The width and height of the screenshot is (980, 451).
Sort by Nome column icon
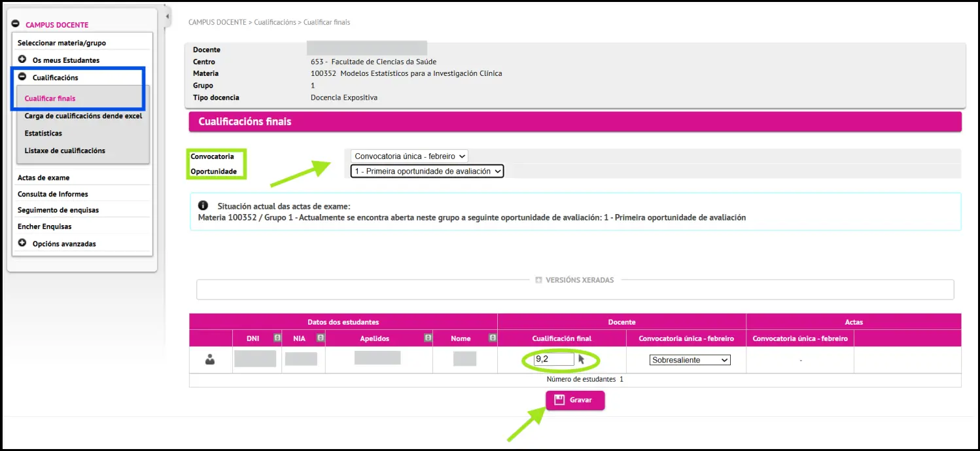[x=493, y=338]
